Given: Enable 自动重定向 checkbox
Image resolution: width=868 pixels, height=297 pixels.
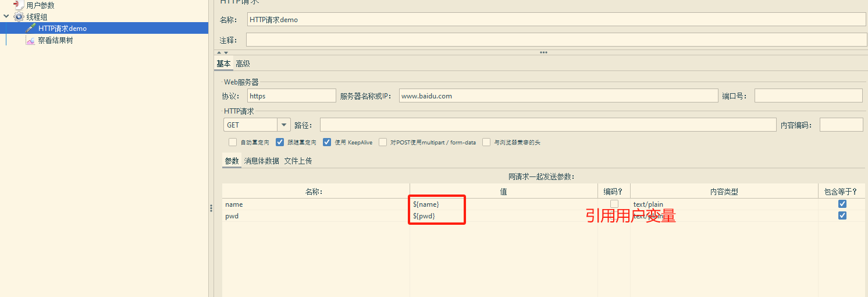Looking at the screenshot, I should pos(233,142).
